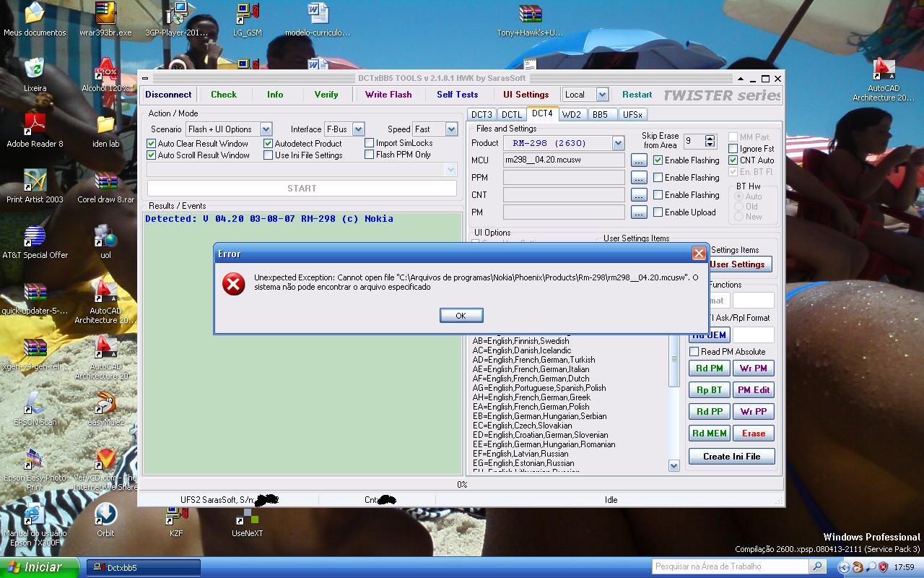924x578 pixels.
Task: Toggle Autodetect Product checkbox
Action: [269, 144]
